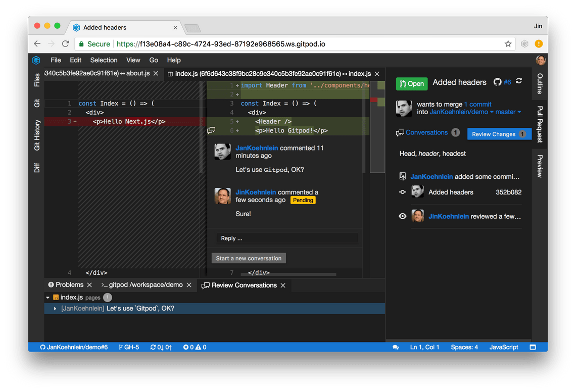Open the Files side panel

tap(37, 80)
